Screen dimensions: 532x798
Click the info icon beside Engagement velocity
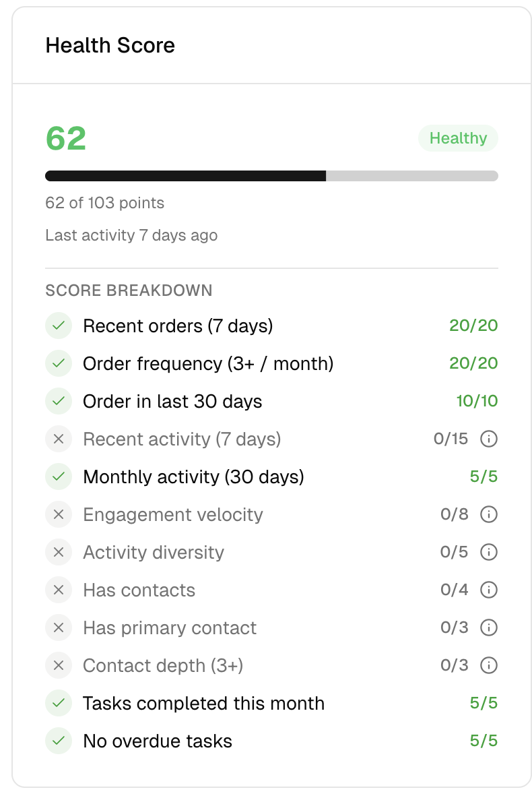click(490, 514)
